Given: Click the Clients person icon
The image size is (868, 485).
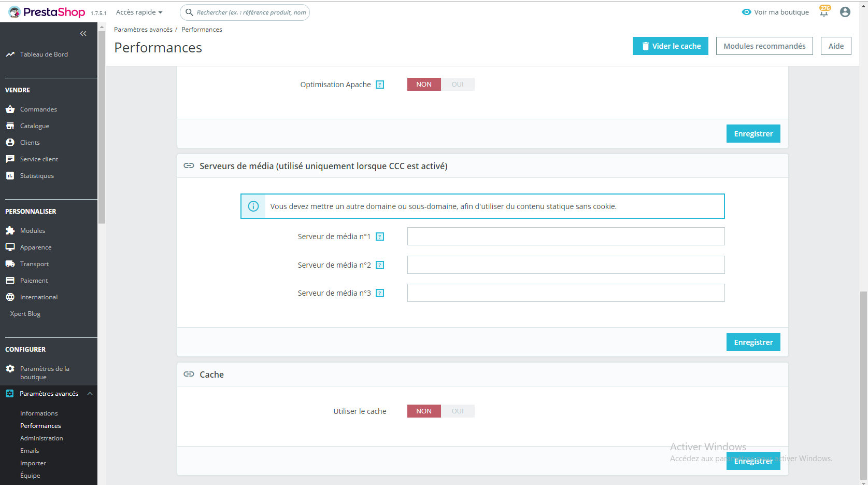Looking at the screenshot, I should [x=10, y=142].
